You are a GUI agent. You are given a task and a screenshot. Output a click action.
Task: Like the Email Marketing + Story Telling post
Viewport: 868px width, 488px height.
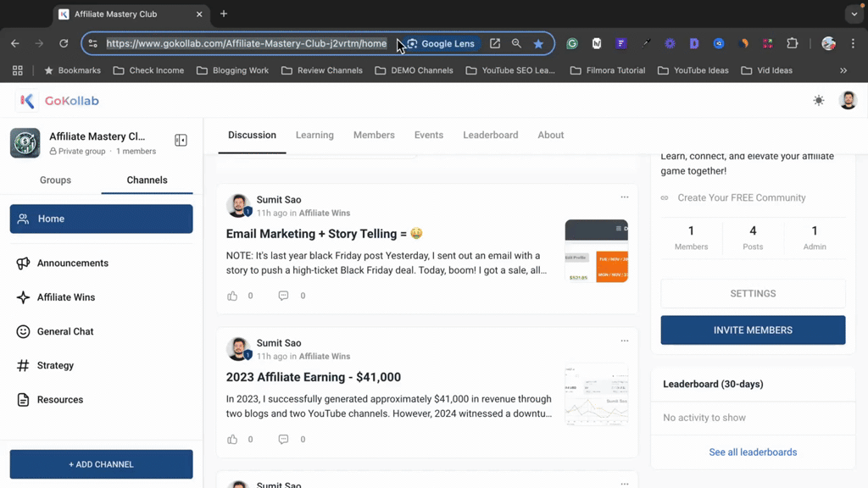coord(232,296)
